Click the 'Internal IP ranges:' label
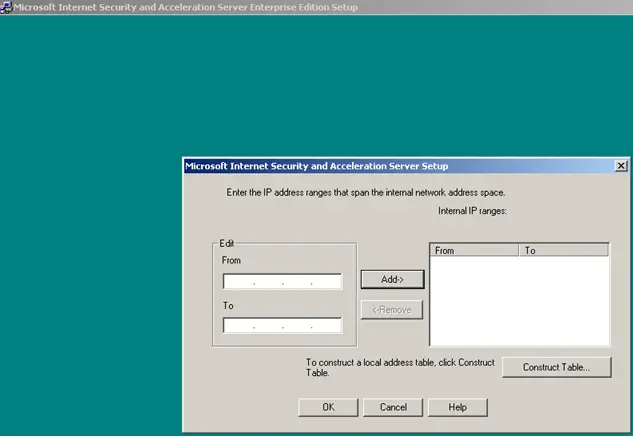Screen dimensions: 633x438 click(x=472, y=211)
